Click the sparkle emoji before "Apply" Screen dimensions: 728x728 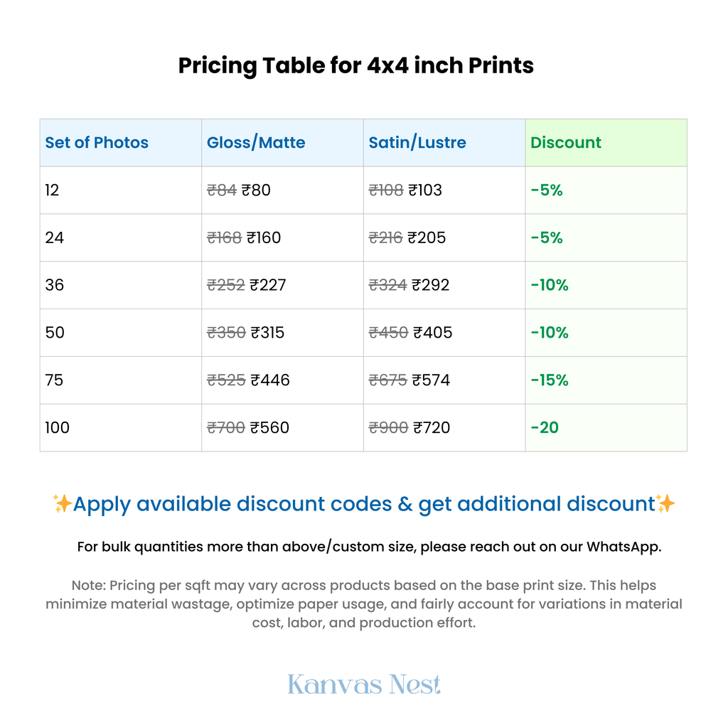pyautogui.click(x=62, y=504)
